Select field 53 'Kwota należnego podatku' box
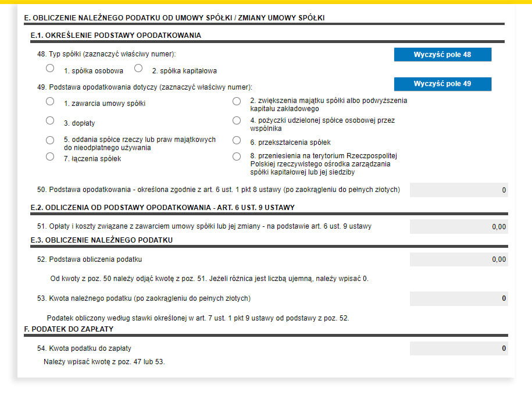The width and height of the screenshot is (532, 395). click(458, 298)
